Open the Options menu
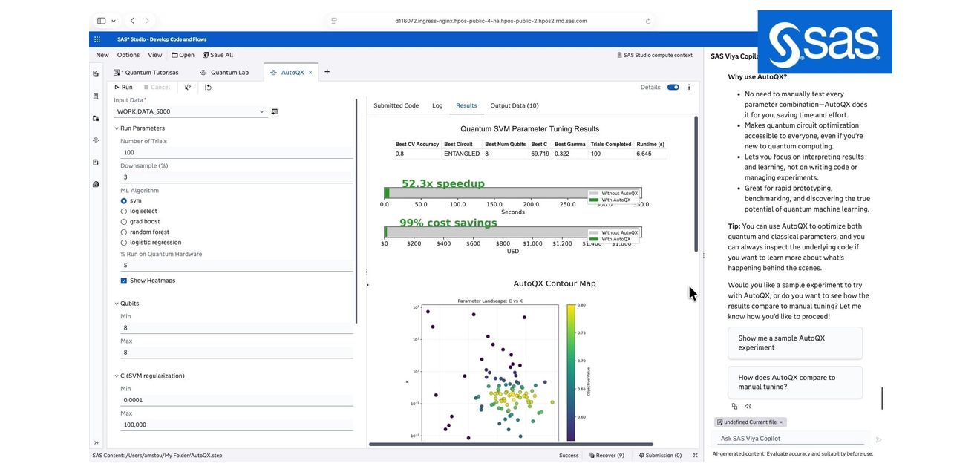 pos(128,55)
